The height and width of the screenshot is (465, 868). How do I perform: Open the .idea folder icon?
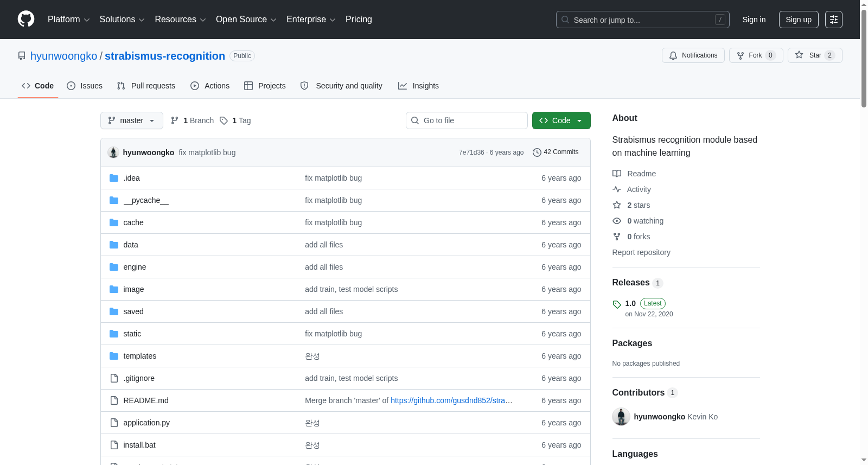[114, 178]
